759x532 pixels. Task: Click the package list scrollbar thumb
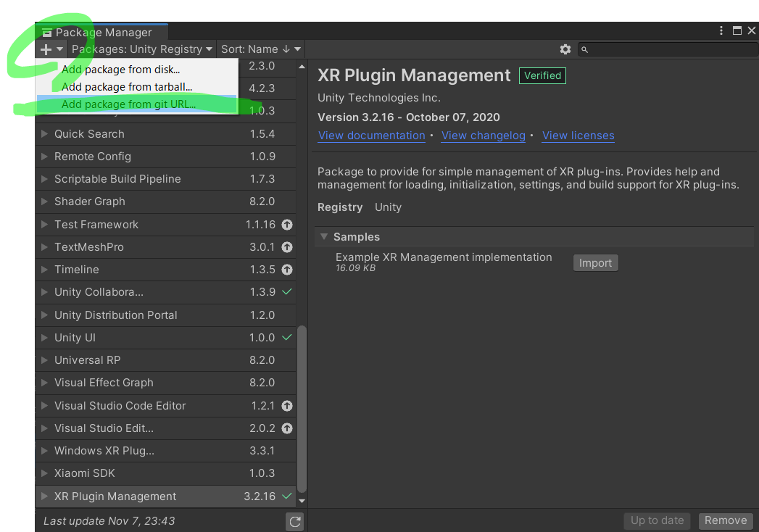pyautogui.click(x=302, y=409)
